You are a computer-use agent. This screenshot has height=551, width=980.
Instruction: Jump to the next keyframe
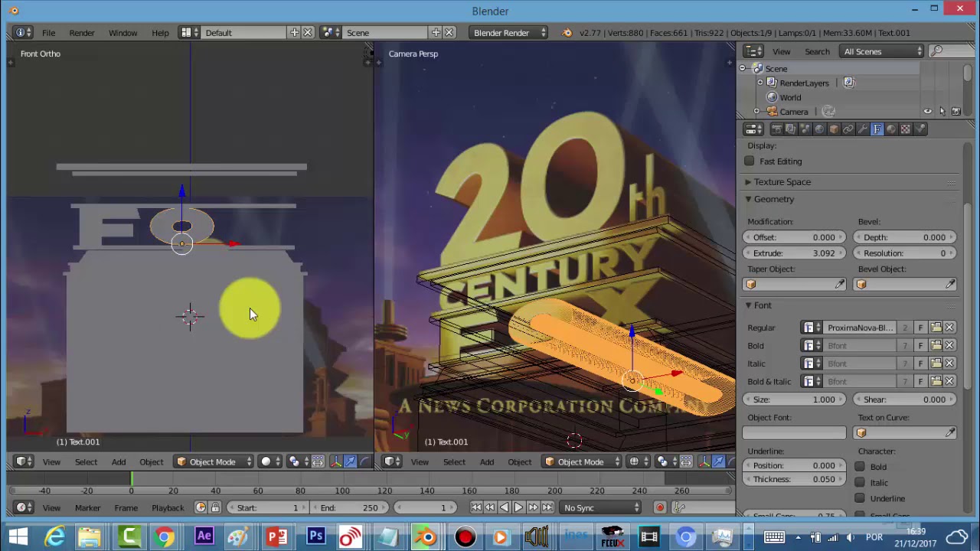click(533, 507)
